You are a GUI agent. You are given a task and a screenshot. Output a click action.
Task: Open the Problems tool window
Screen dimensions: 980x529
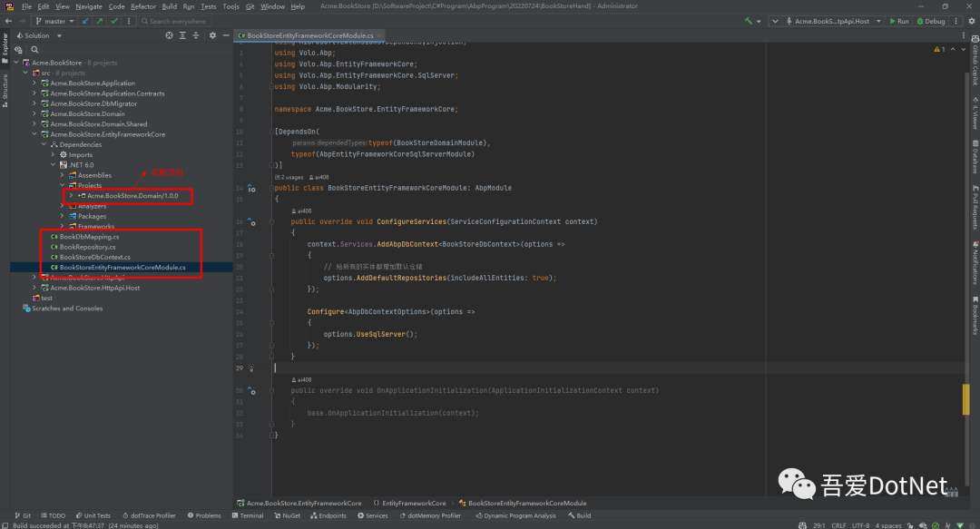click(x=204, y=516)
